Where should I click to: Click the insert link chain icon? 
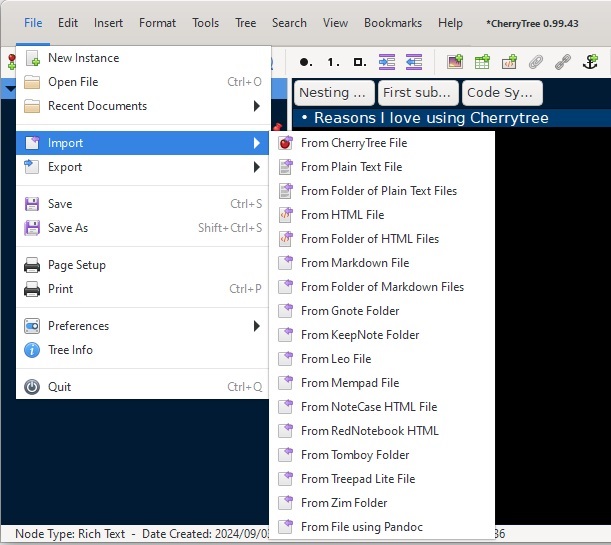pos(563,62)
